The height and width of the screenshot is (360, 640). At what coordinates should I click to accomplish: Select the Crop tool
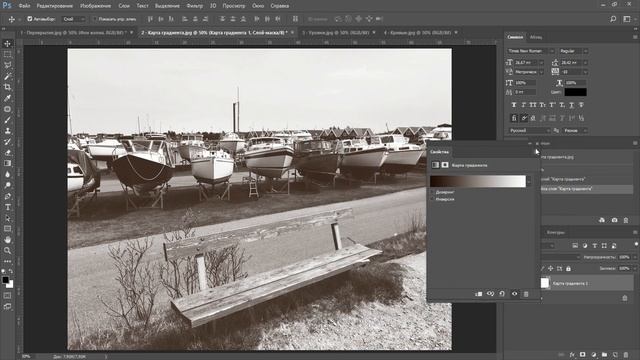tap(7, 87)
